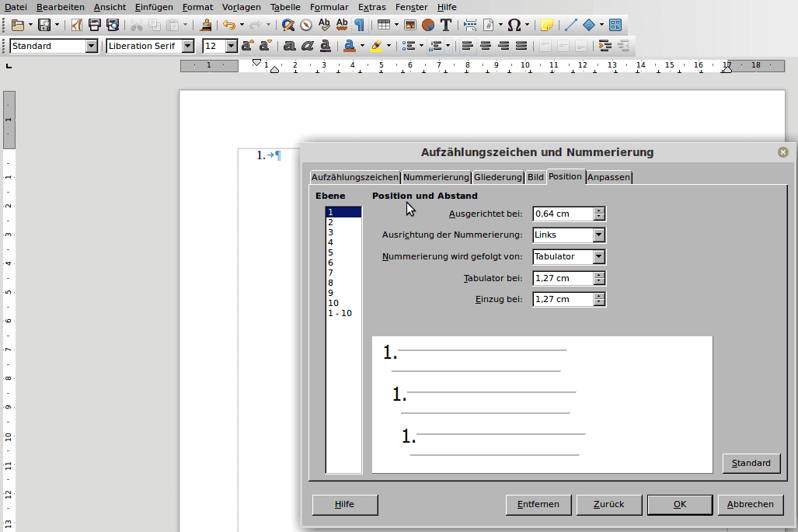Open 'Ausrichtung der Nummerierung' dropdown

(x=599, y=235)
